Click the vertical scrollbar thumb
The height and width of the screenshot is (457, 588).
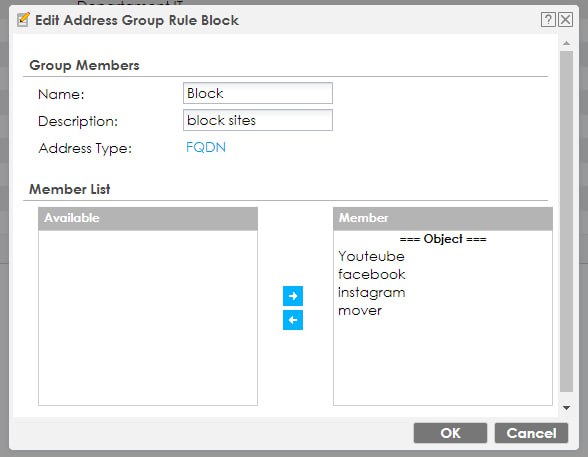tap(566, 221)
